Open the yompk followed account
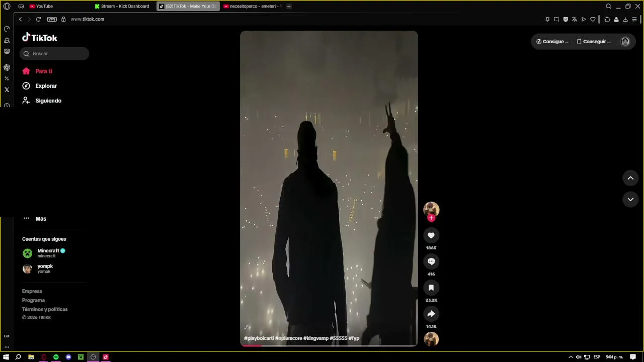This screenshot has width=644, height=362. [x=38, y=268]
